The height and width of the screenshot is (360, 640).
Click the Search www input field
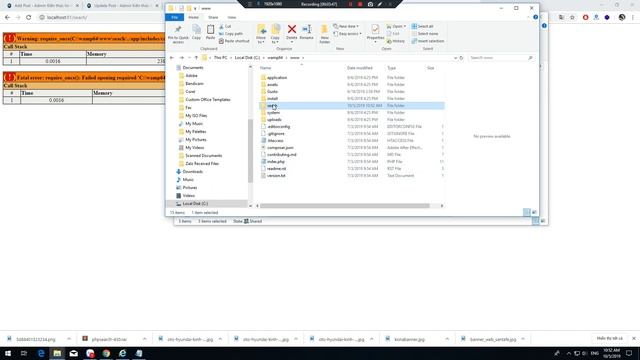click(501, 58)
